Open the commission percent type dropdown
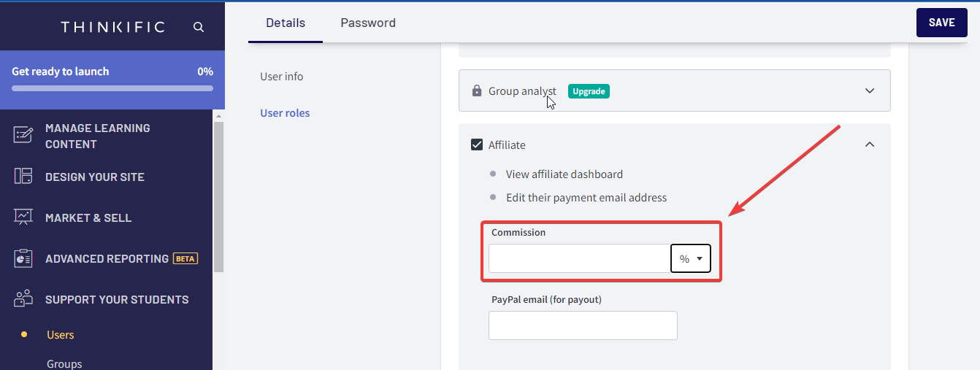This screenshot has height=370, width=980. tap(691, 258)
